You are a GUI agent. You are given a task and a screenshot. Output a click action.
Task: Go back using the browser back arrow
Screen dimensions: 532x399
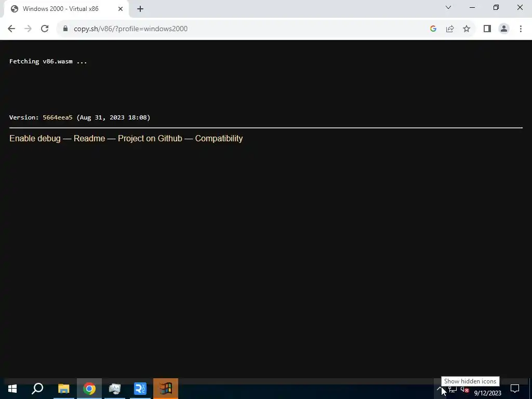pos(11,29)
